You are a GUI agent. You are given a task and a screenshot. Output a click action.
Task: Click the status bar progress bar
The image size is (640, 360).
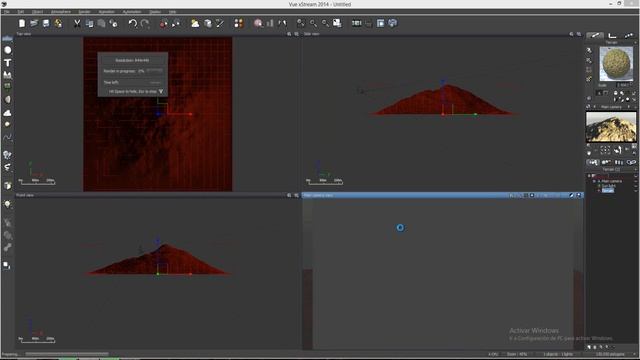(67, 354)
